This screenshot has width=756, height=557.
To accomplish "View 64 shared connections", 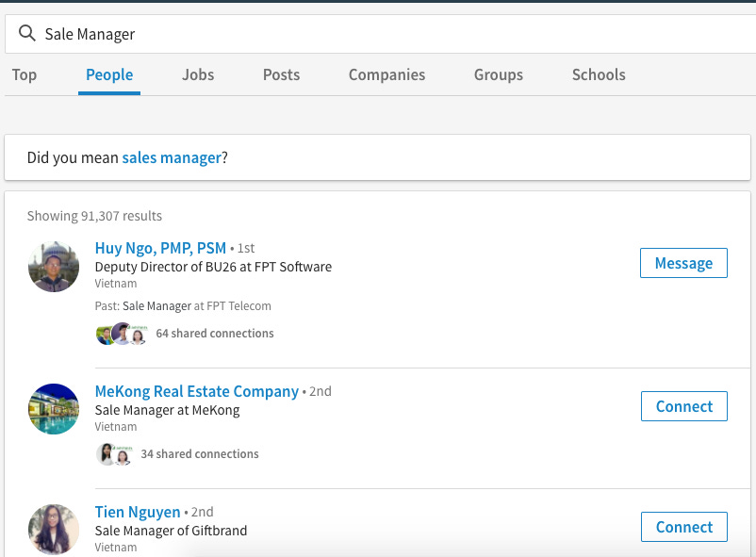I will [215, 334].
